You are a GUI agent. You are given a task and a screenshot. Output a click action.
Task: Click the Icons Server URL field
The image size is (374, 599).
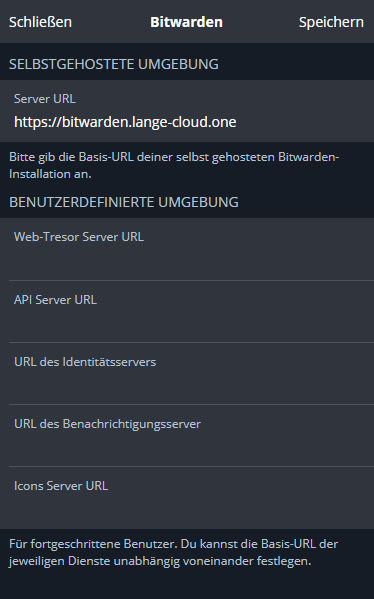point(187,498)
